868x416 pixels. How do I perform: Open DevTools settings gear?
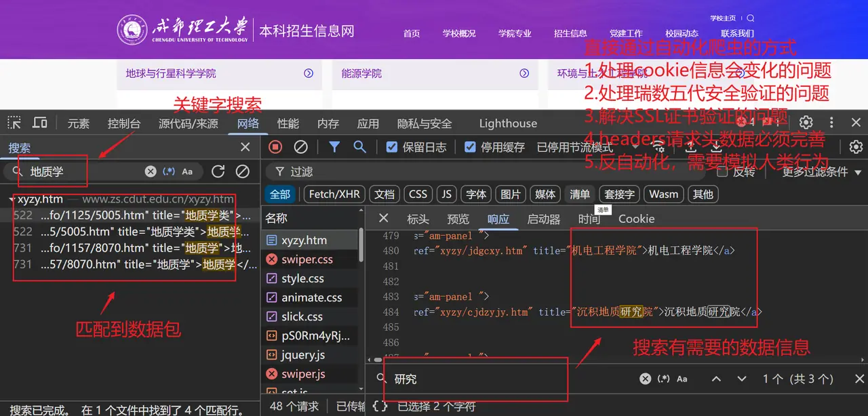click(806, 123)
